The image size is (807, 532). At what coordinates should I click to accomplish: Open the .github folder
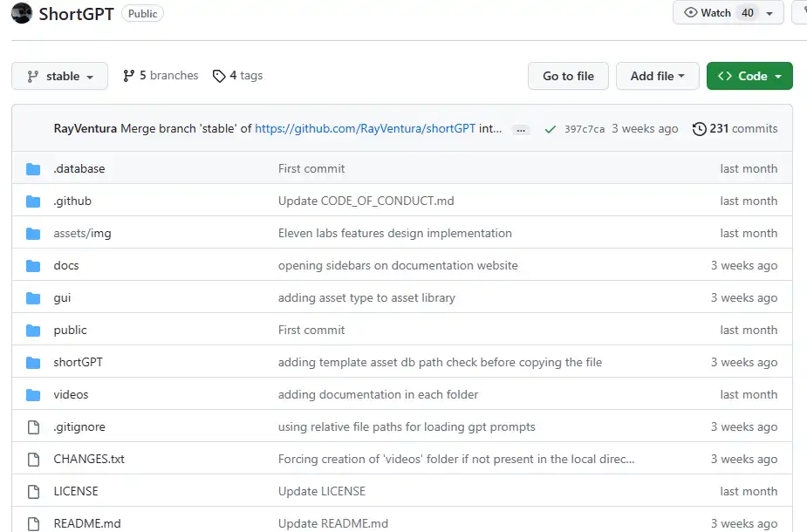[72, 201]
